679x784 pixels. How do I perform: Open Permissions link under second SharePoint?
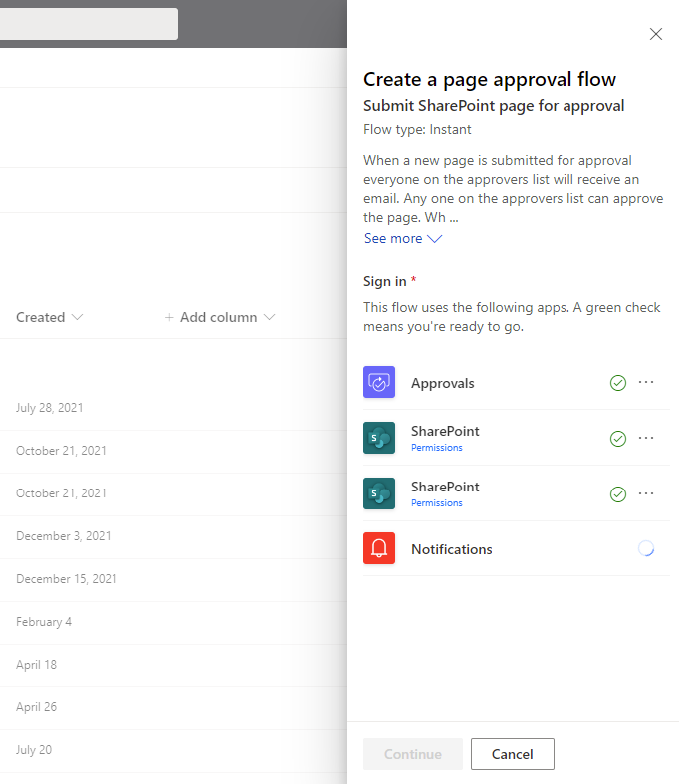436,503
